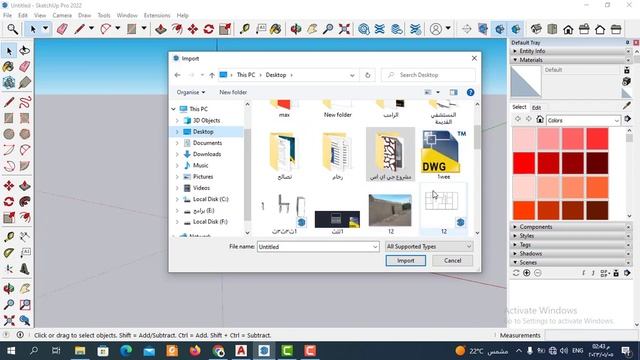Select the Lasso select tool in left toolbar
This screenshot has width=640, height=360.
[24, 51]
